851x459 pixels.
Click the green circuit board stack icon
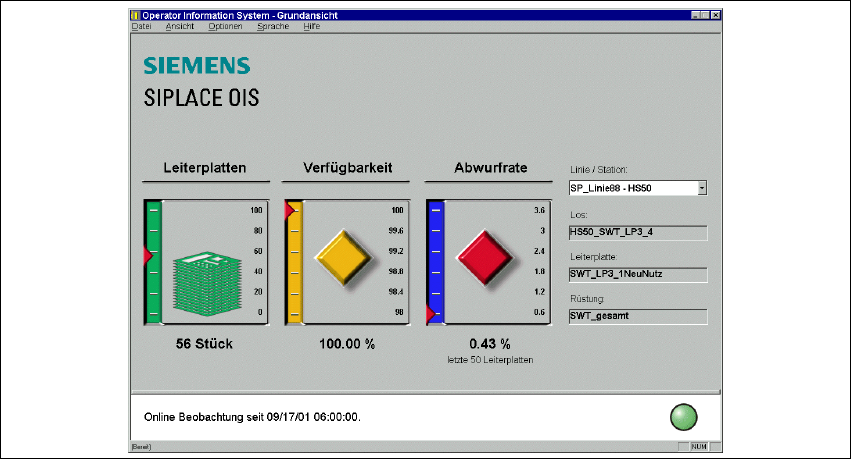pos(207,284)
